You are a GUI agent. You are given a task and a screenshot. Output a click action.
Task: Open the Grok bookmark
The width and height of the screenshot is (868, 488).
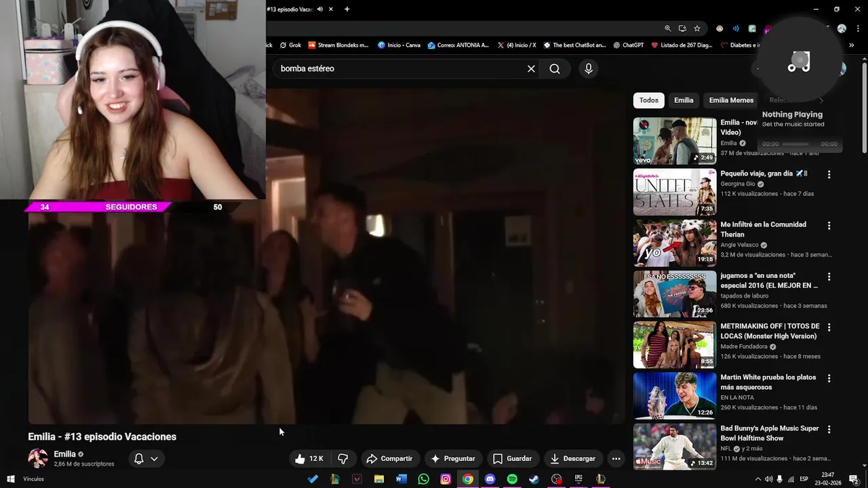(290, 45)
